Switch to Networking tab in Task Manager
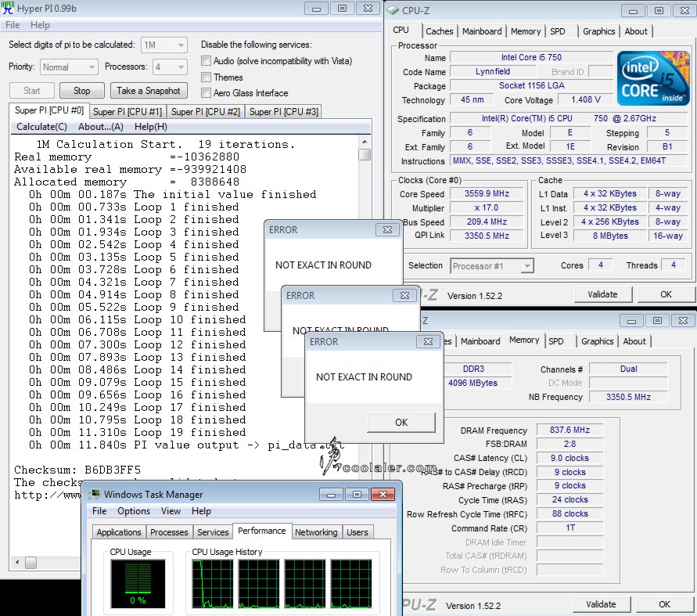The width and height of the screenshot is (697, 616). pyautogui.click(x=316, y=532)
